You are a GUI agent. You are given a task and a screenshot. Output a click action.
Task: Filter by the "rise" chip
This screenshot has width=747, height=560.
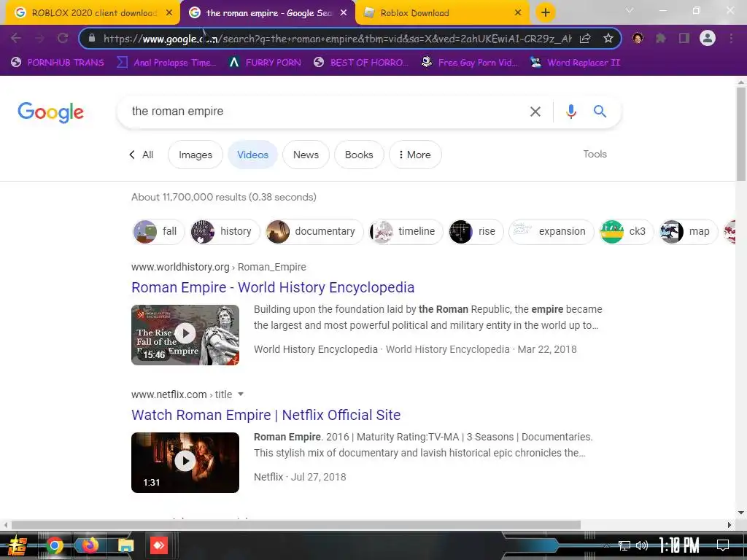476,231
